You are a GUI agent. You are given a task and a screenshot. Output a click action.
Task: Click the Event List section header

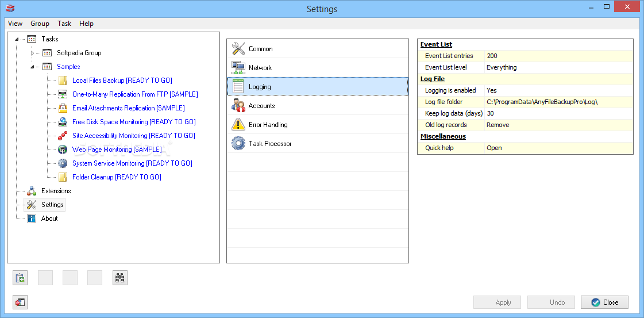[436, 44]
